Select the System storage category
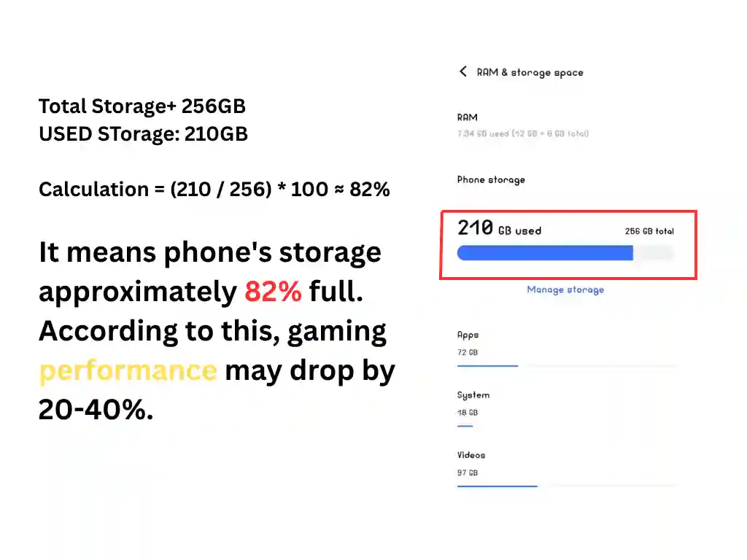747x560 pixels. point(473,395)
